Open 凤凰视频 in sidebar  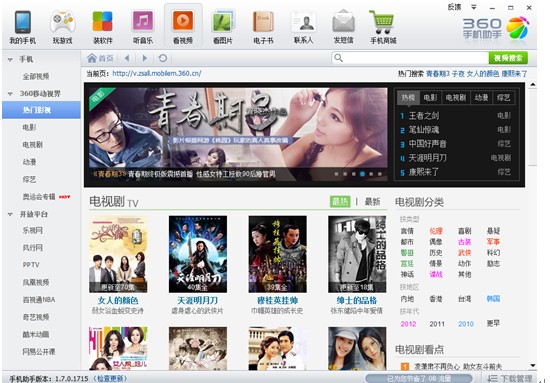(36, 282)
